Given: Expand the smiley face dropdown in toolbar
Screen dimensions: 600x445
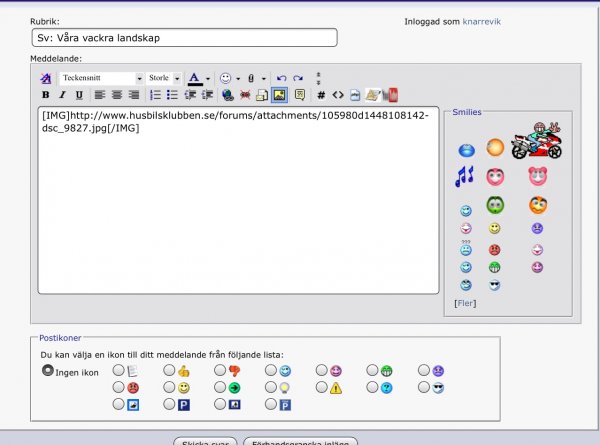Looking at the screenshot, I should pyautogui.click(x=237, y=78).
